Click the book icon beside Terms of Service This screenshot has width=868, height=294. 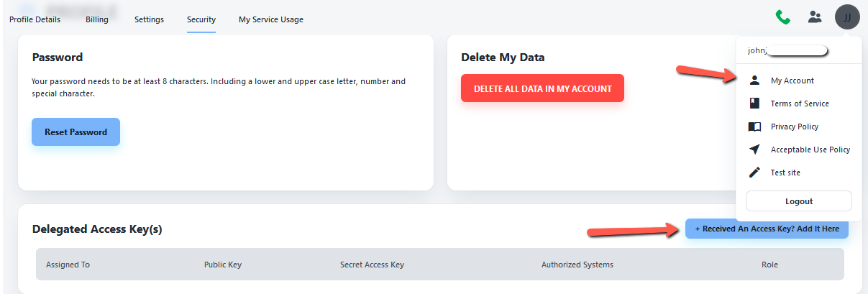click(x=754, y=104)
